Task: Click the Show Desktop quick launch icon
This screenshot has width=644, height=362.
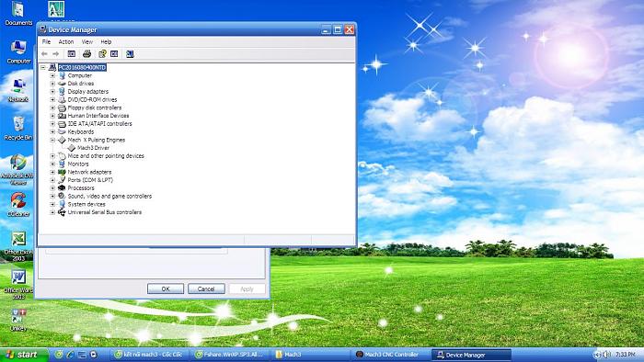Action: tap(82, 355)
